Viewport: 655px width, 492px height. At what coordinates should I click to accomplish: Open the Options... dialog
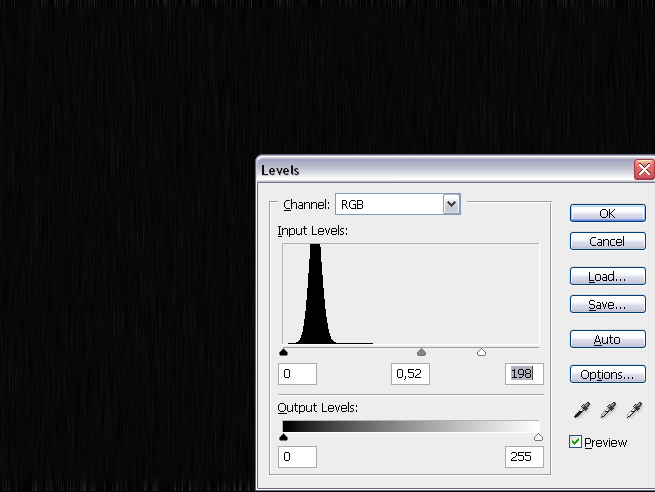(608, 374)
